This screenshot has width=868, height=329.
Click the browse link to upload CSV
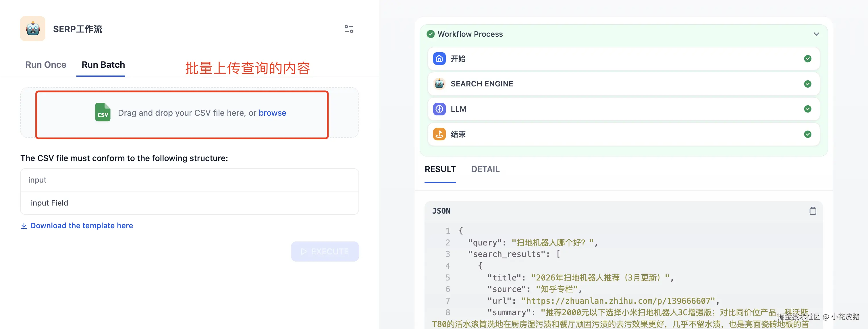[x=272, y=113]
